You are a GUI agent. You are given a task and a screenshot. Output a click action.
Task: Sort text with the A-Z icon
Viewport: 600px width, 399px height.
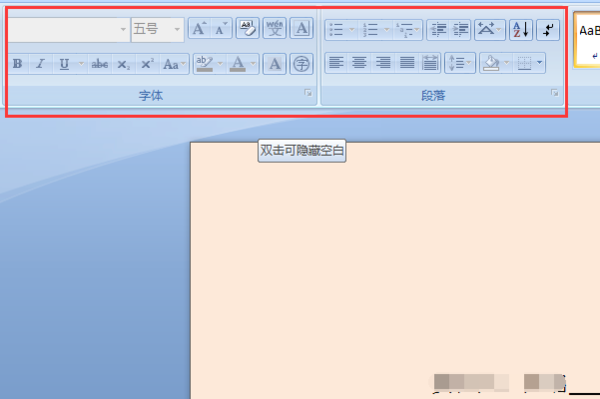click(x=521, y=29)
